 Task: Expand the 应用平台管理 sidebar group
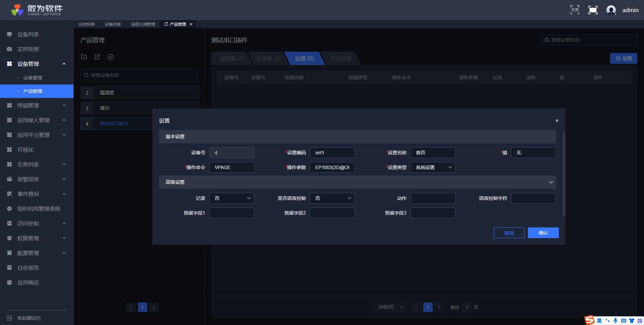64,135
